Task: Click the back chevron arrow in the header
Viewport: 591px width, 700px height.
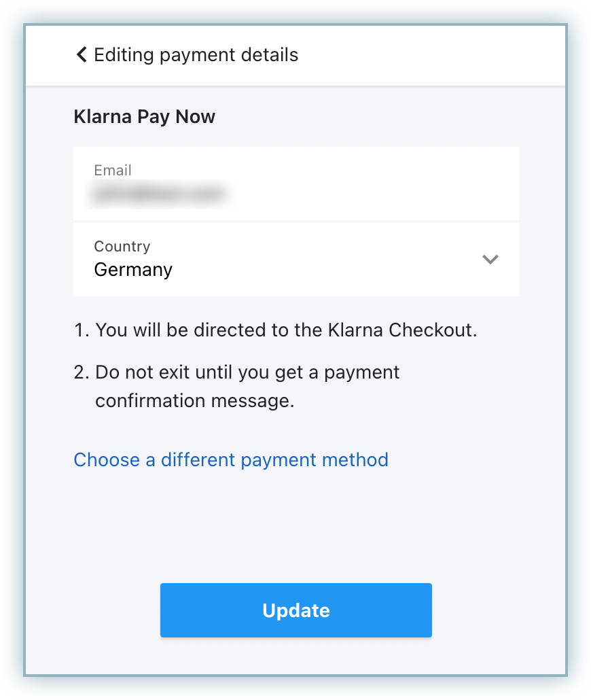Action: (x=82, y=54)
